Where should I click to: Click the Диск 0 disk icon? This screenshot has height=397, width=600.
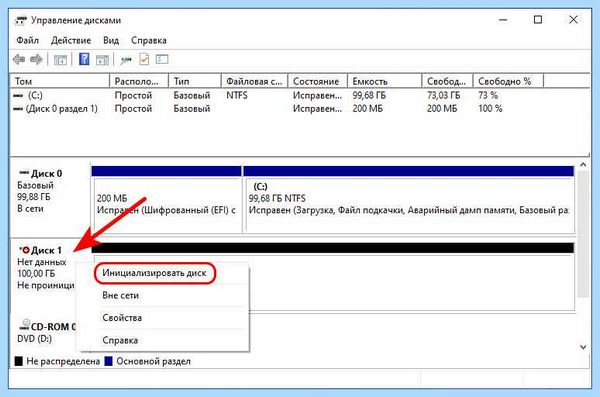point(24,173)
